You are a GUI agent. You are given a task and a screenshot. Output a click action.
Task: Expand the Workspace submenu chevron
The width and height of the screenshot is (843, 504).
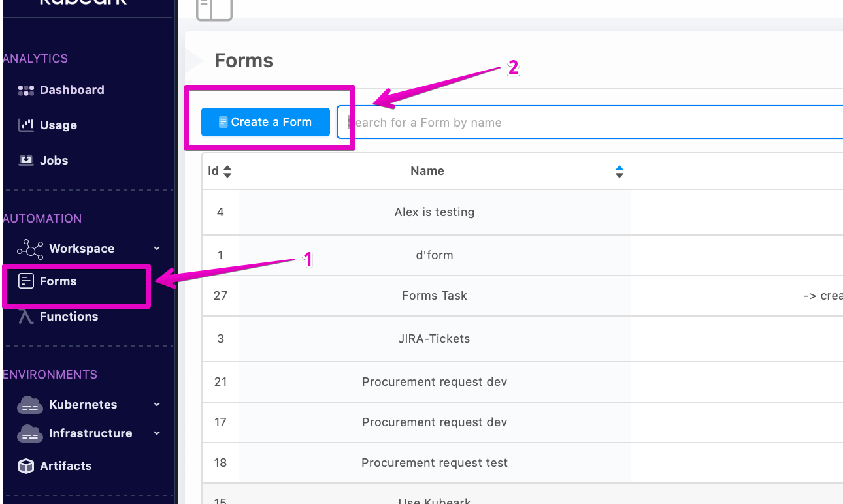pos(157,249)
